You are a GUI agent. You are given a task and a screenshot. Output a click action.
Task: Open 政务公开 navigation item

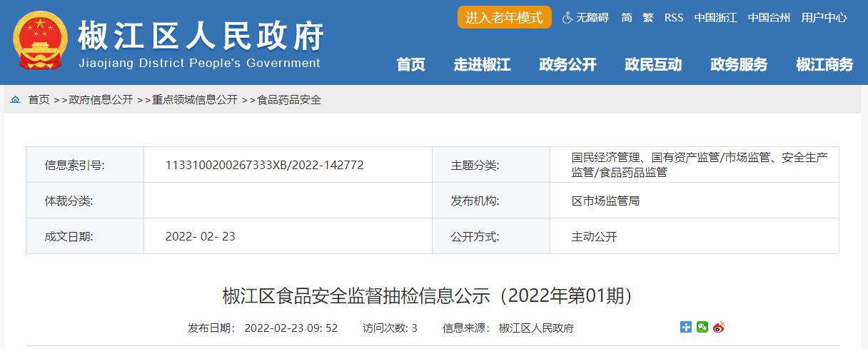coord(568,65)
